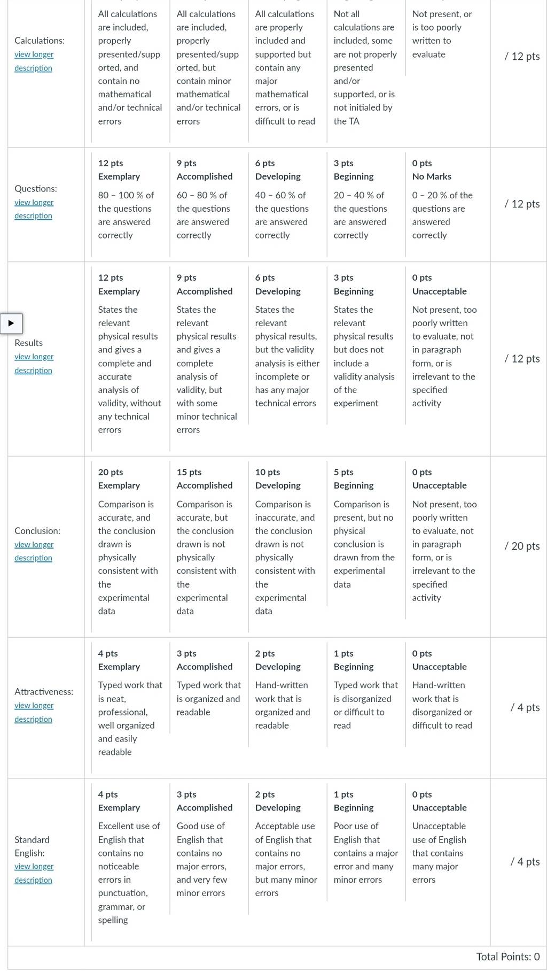The height and width of the screenshot is (980, 547).
Task: Open Conclusion view longer description link
Action: [x=34, y=551]
